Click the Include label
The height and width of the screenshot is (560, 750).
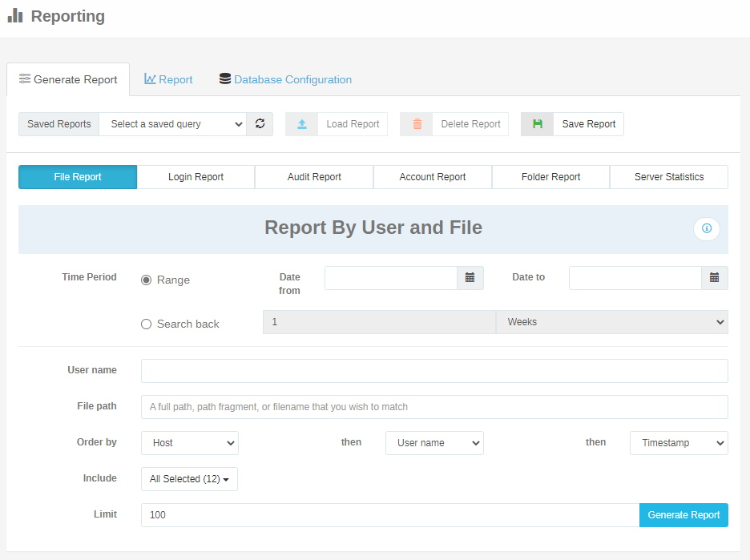(x=100, y=477)
